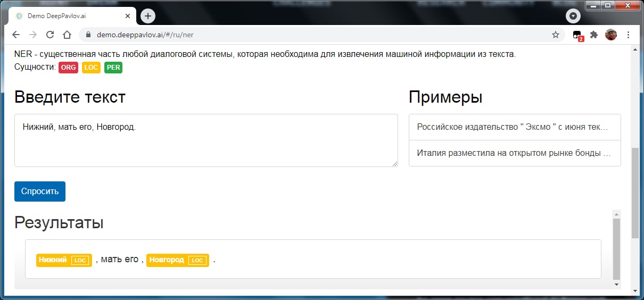The image size is (644, 300).
Task: Open Chrome three-dot menu
Action: pyautogui.click(x=628, y=35)
